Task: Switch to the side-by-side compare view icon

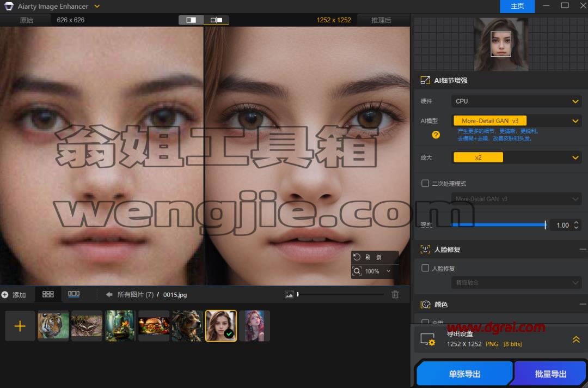Action: click(216, 20)
